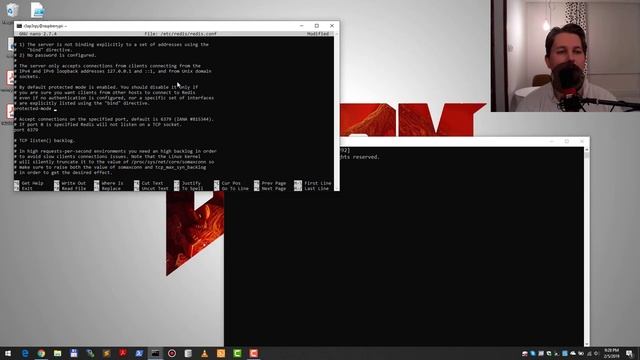Open VLC media player cone icon
The height and width of the screenshot is (360, 640).
[204, 353]
